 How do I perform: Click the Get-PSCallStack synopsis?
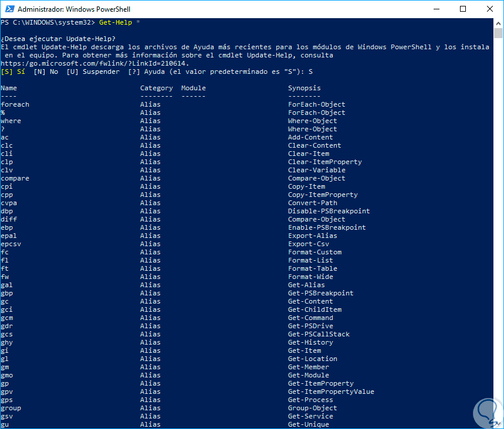(x=319, y=334)
